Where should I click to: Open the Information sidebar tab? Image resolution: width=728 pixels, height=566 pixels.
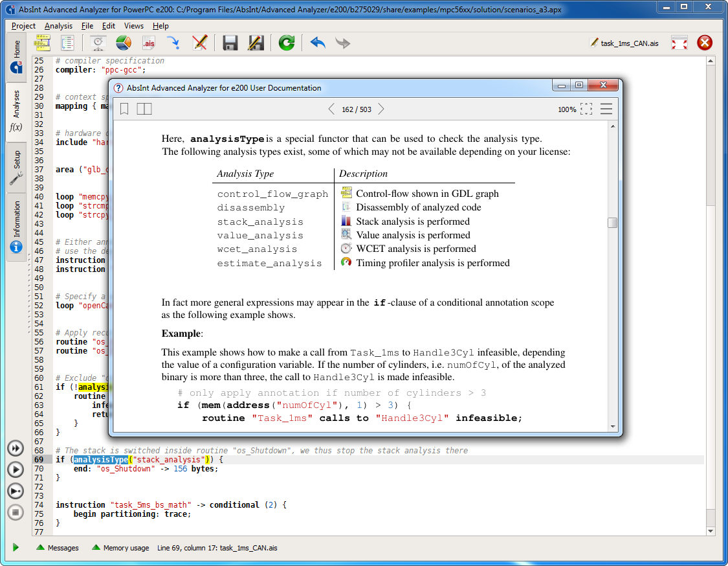click(x=16, y=227)
